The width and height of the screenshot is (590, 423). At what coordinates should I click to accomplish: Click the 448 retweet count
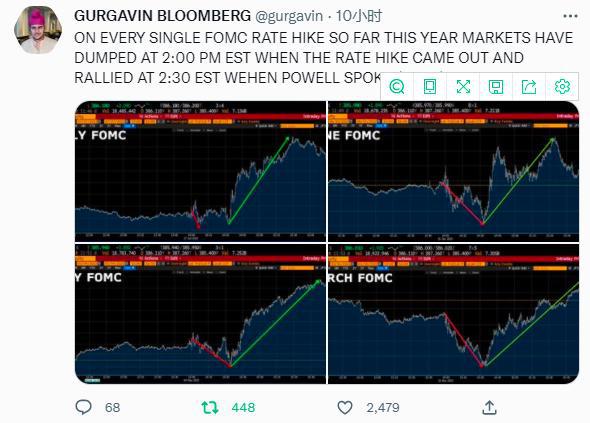coord(243,407)
